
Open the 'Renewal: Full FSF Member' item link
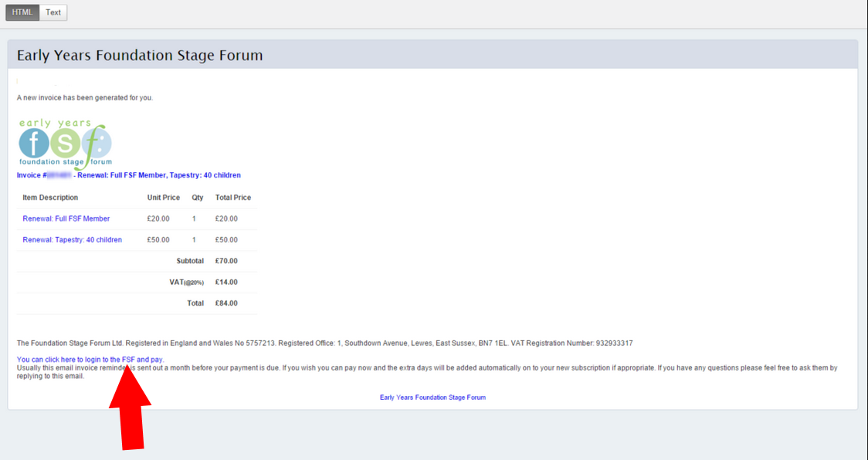(66, 218)
